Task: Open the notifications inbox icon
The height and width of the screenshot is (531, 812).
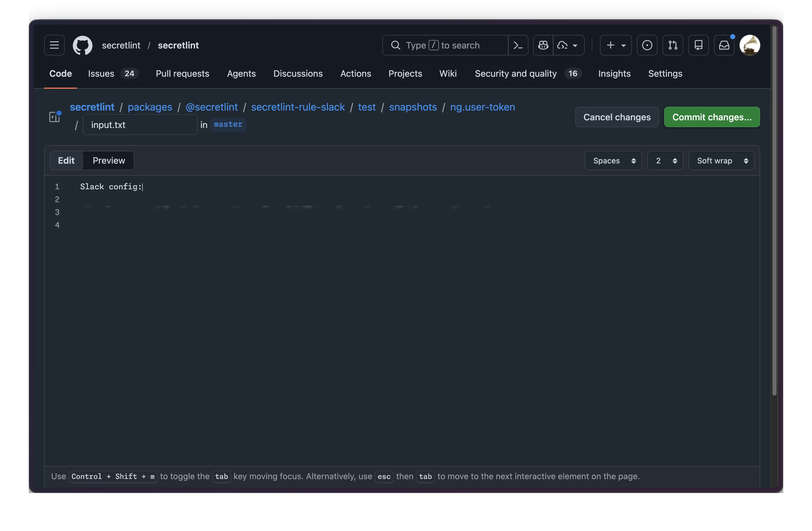Action: pyautogui.click(x=724, y=45)
